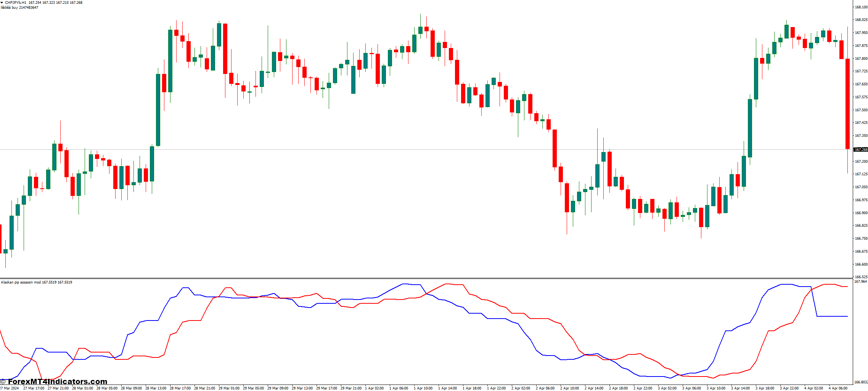
Task: Click the current price tag 167.268
Action: pyautogui.click(x=861, y=149)
